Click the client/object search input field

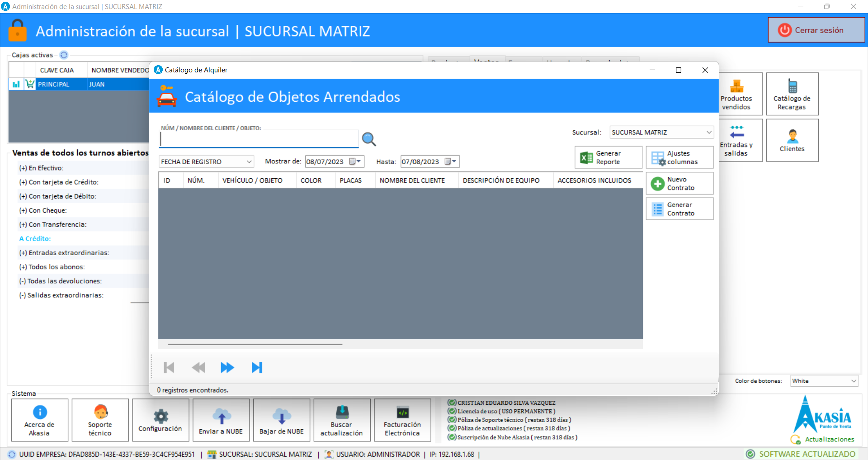(259, 140)
